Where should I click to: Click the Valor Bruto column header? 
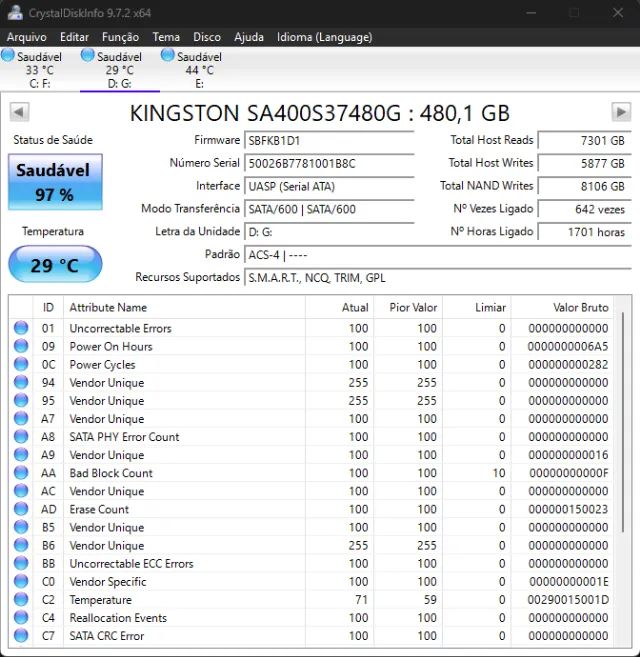click(x=562, y=307)
